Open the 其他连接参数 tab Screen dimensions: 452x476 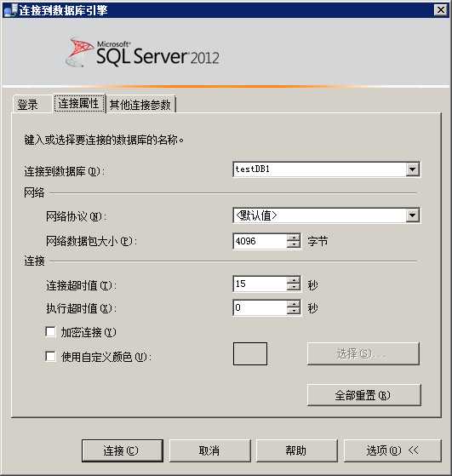point(140,105)
